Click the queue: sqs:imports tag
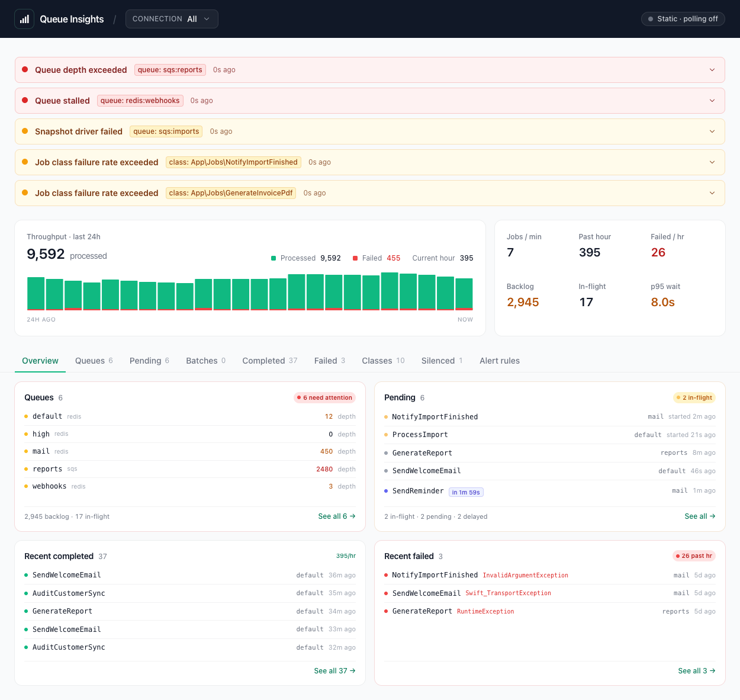740x700 pixels. 166,131
